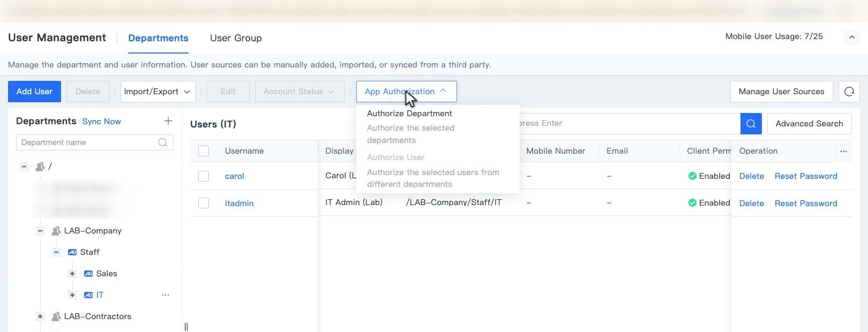Click the magnifier in Department name field
The height and width of the screenshot is (332, 868).
click(162, 142)
